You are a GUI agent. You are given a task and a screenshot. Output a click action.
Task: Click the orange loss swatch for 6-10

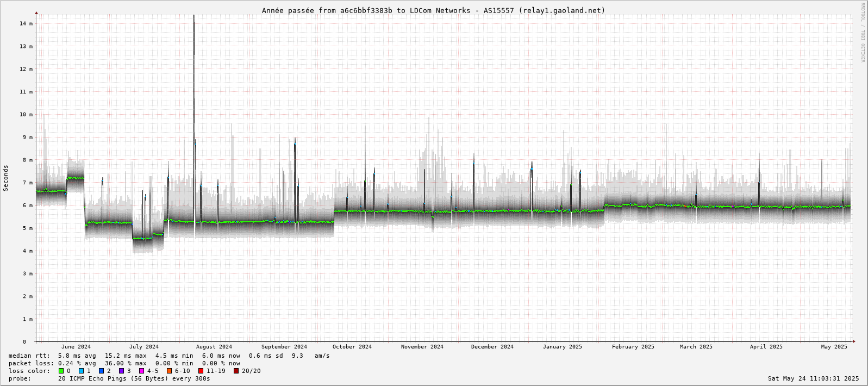click(x=170, y=371)
